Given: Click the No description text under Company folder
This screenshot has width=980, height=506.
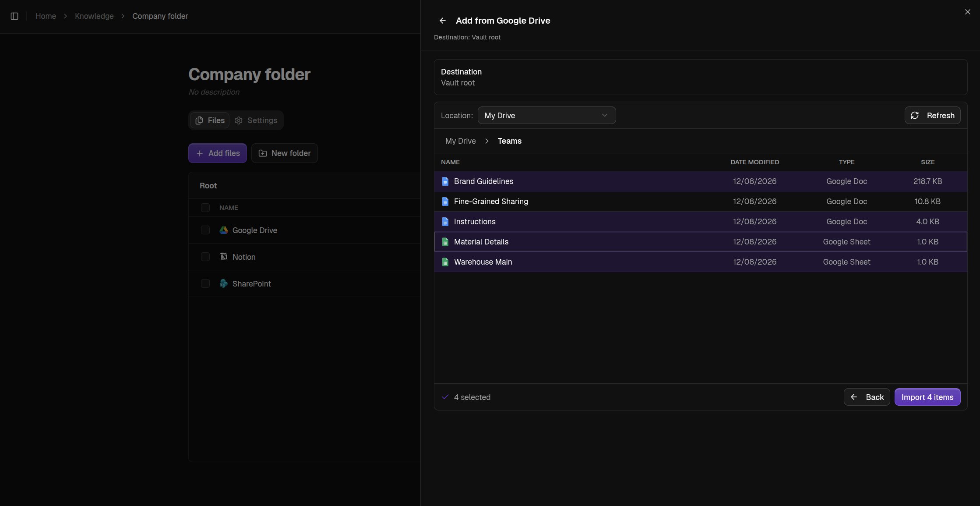Looking at the screenshot, I should [x=214, y=92].
